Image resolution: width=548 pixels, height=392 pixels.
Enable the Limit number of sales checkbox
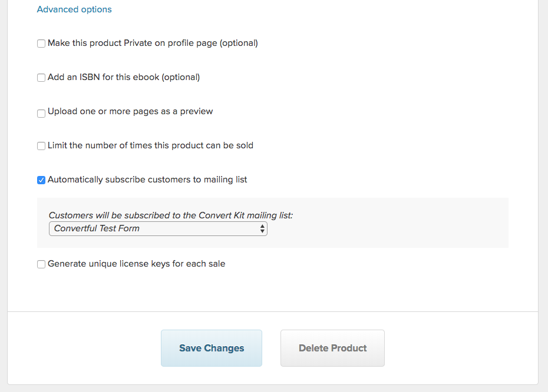tap(41, 146)
